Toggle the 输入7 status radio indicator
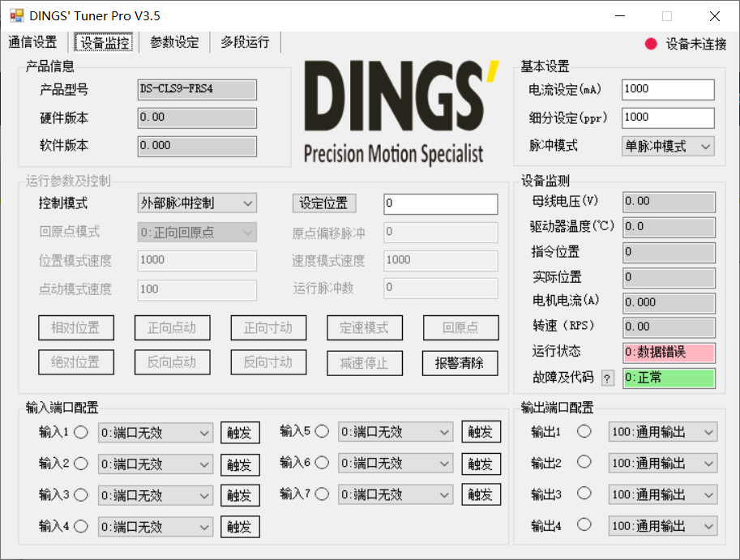The width and height of the screenshot is (740, 560). (x=322, y=494)
